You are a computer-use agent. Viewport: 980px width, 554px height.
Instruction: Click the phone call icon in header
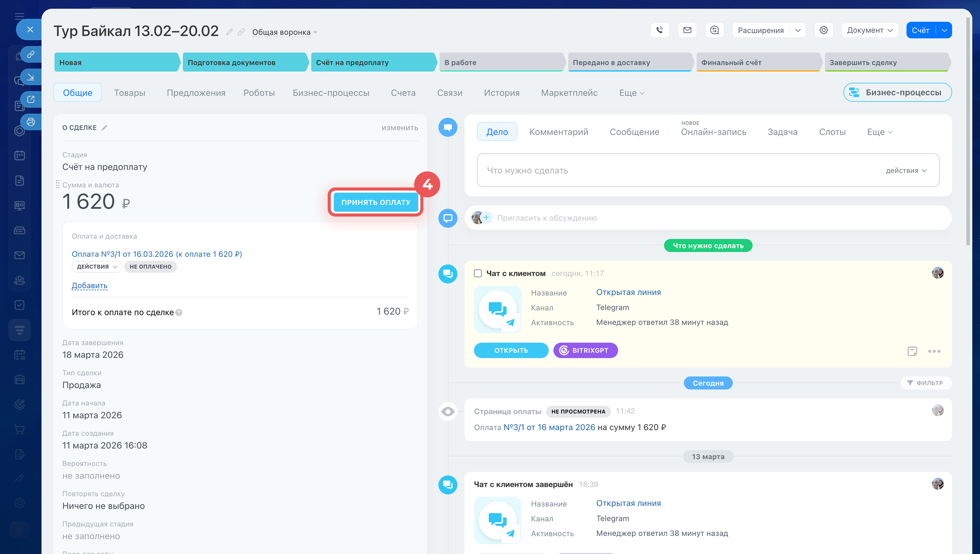659,30
